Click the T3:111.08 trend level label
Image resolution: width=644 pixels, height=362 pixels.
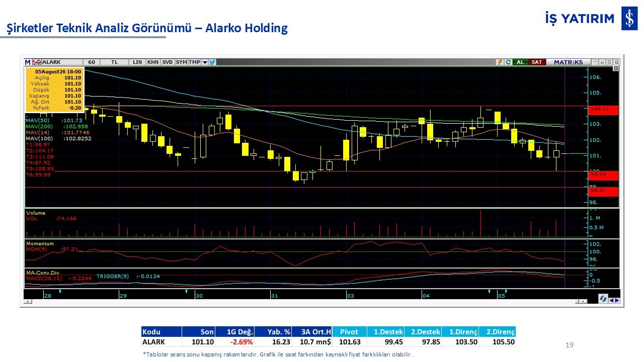click(39, 156)
